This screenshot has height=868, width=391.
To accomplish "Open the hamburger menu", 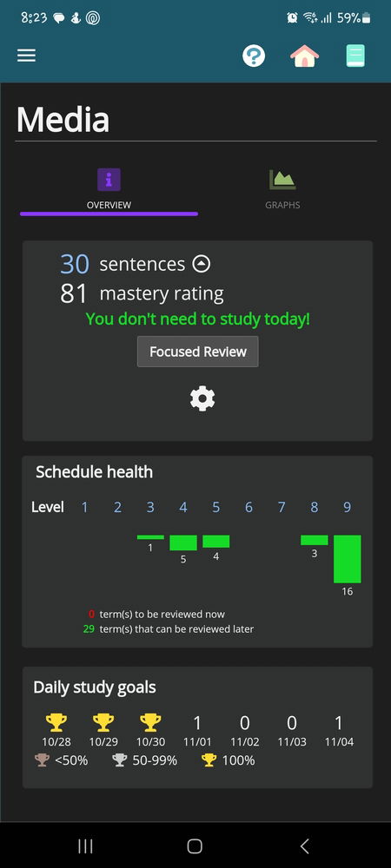I will pos(26,56).
